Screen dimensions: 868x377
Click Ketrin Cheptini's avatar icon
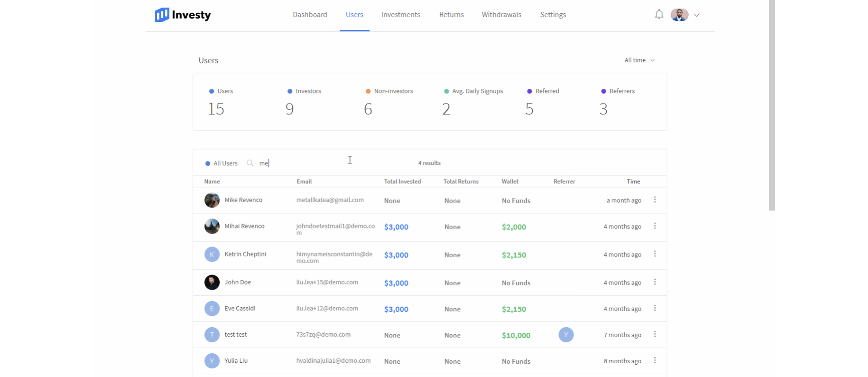point(212,254)
